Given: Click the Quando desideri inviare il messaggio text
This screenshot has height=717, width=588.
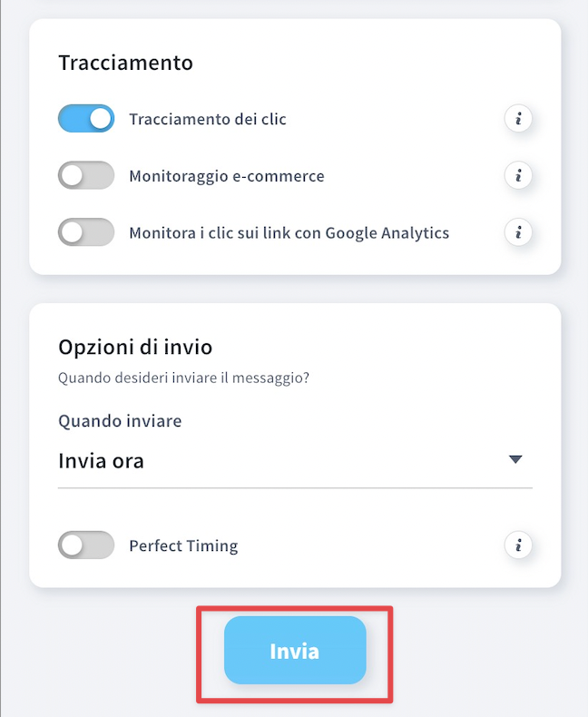Looking at the screenshot, I should (184, 378).
